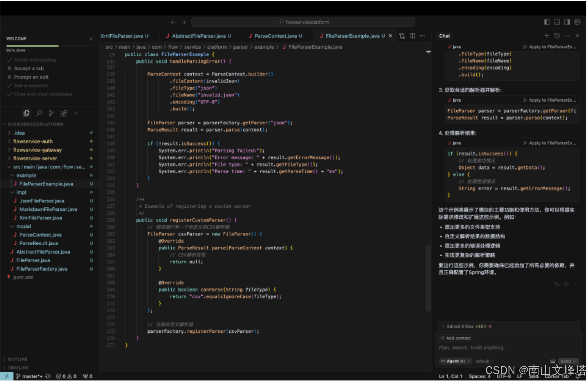588x381 pixels.
Task: Switch to XmlFileParser.java tab
Action: [x=125, y=36]
